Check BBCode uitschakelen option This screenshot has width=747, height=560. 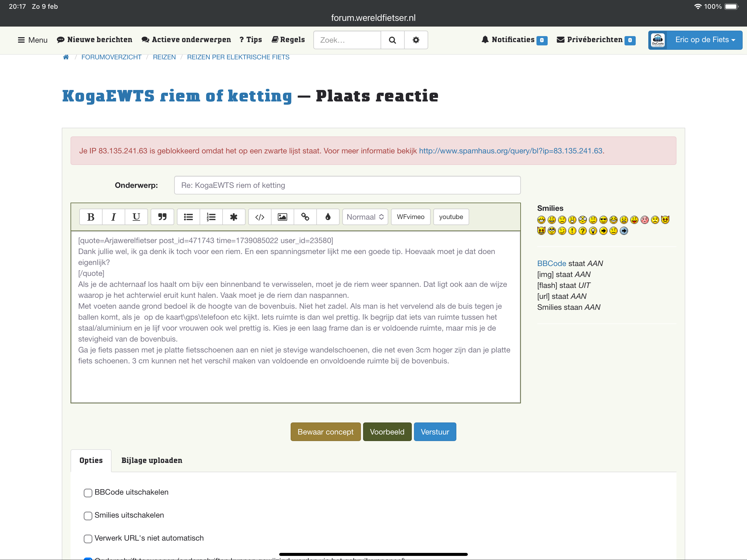(88, 493)
